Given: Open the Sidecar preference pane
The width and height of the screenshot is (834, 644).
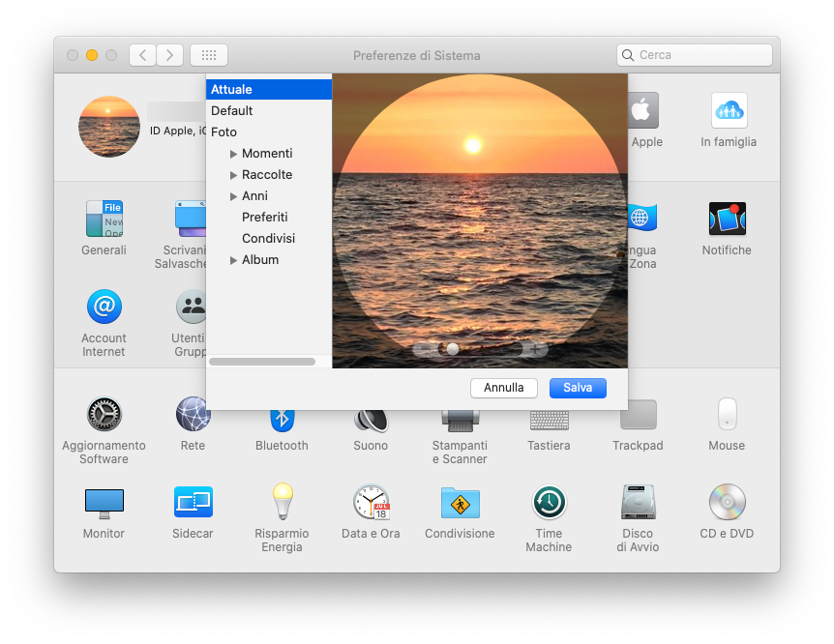Looking at the screenshot, I should pyautogui.click(x=193, y=503).
